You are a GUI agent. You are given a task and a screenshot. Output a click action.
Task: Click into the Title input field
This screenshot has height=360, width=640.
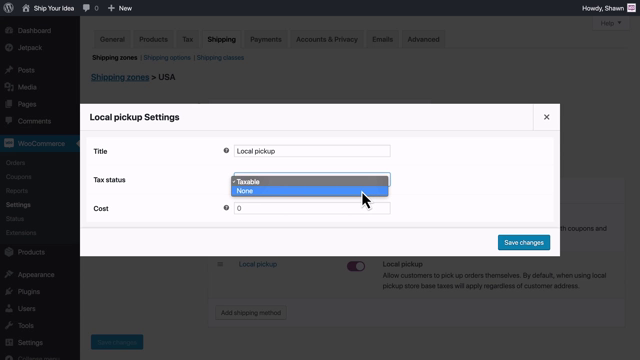click(312, 151)
